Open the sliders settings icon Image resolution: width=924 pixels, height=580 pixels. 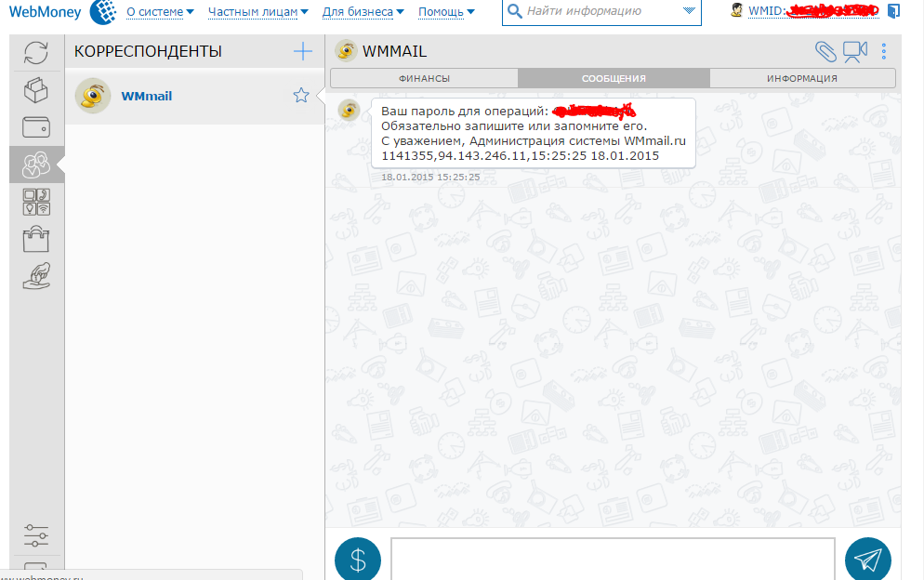(36, 535)
